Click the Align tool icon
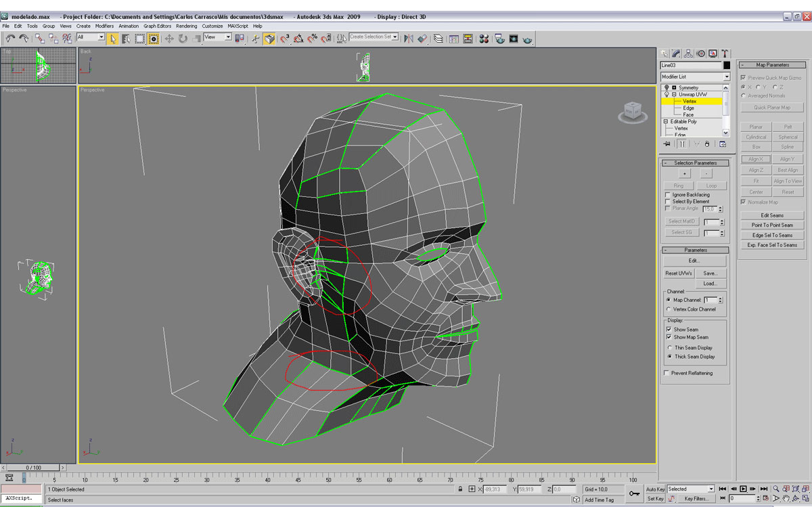The width and height of the screenshot is (812, 507). click(x=422, y=39)
